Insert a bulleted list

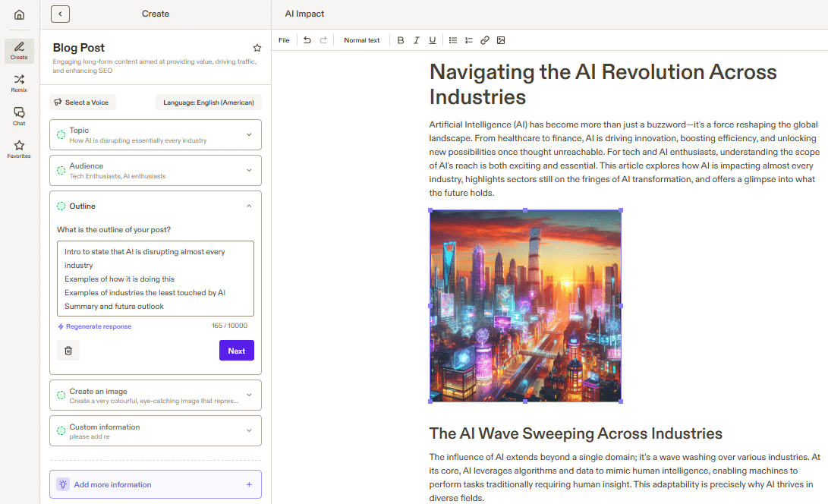pyautogui.click(x=452, y=40)
